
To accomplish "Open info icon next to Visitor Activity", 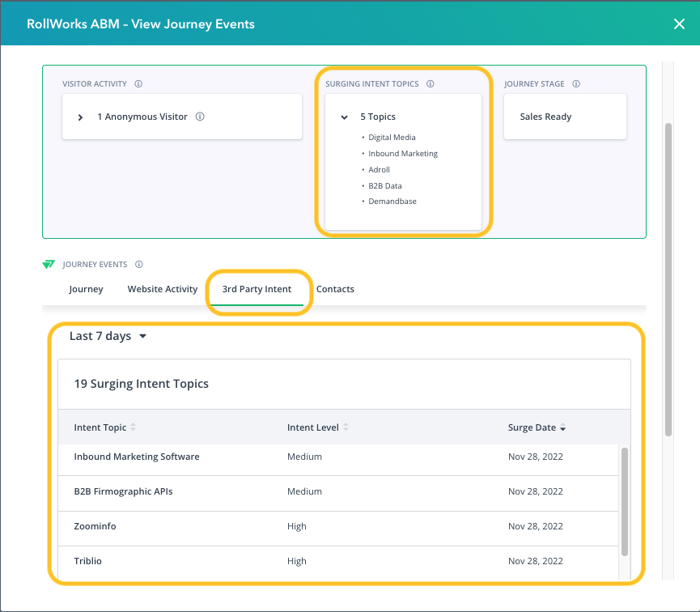I will pyautogui.click(x=138, y=84).
